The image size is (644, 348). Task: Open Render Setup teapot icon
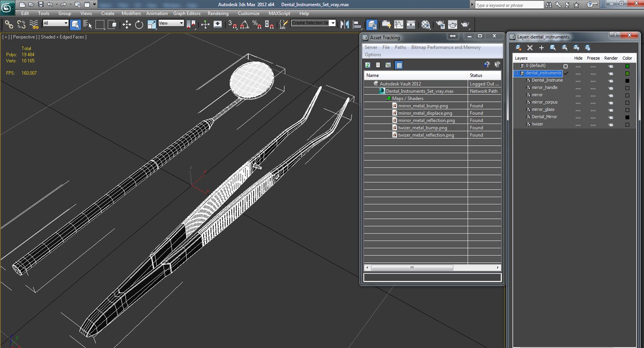(x=440, y=24)
